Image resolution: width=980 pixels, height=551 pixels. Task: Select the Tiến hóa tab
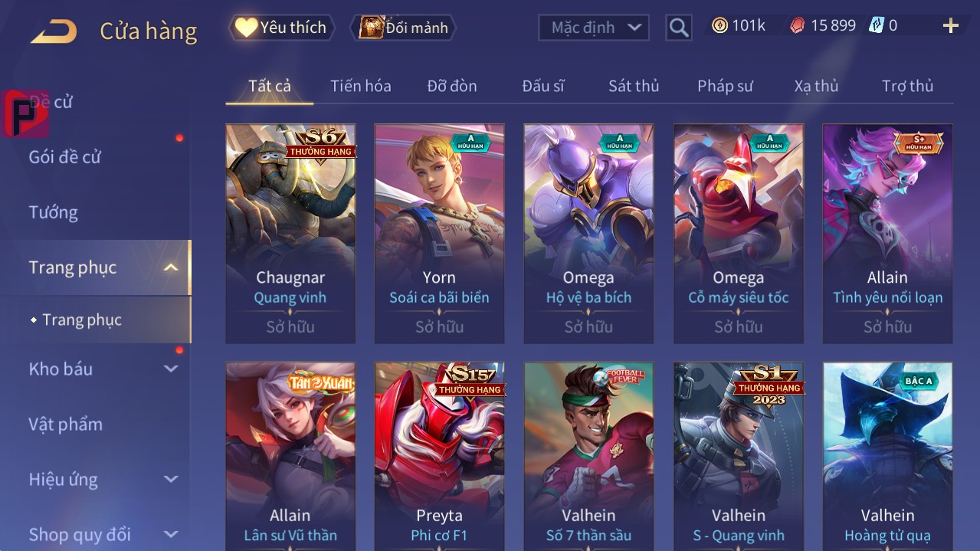[361, 86]
